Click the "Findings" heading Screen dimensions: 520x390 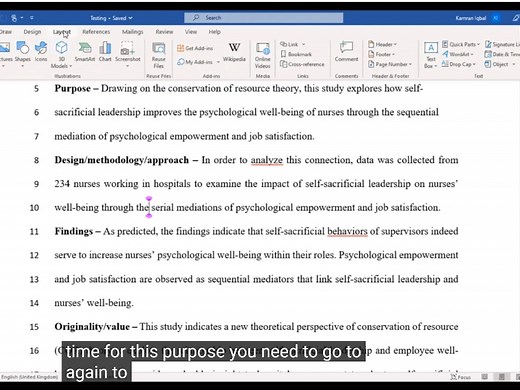click(74, 231)
